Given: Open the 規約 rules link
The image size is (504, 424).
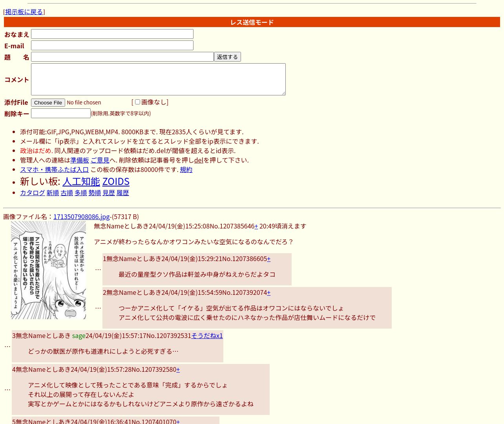Looking at the screenshot, I should coord(186,170).
